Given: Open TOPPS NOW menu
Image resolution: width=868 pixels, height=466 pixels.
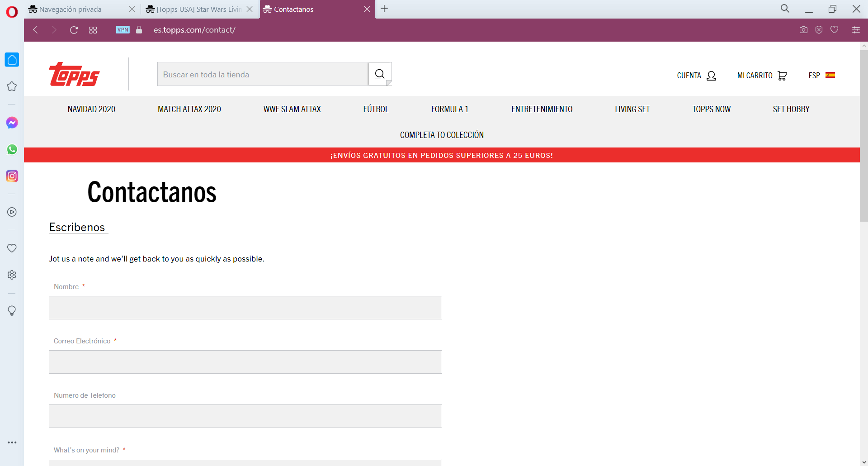Looking at the screenshot, I should [711, 109].
